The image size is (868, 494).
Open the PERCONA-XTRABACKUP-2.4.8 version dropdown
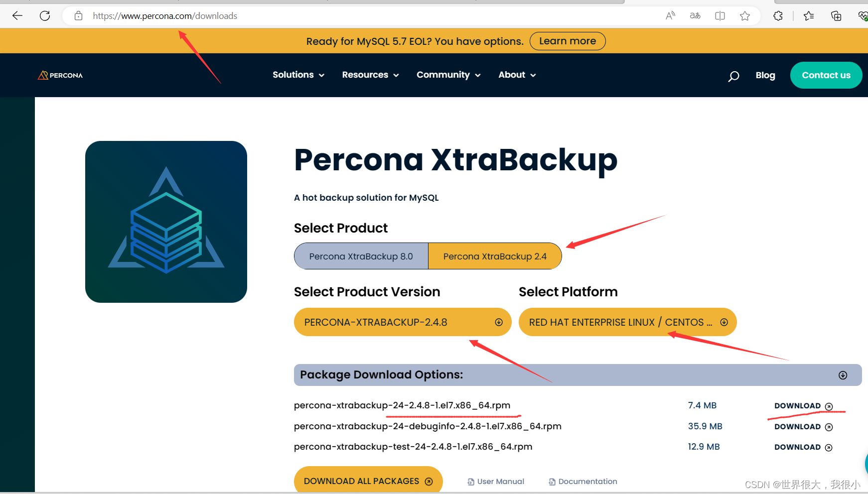[x=403, y=322]
